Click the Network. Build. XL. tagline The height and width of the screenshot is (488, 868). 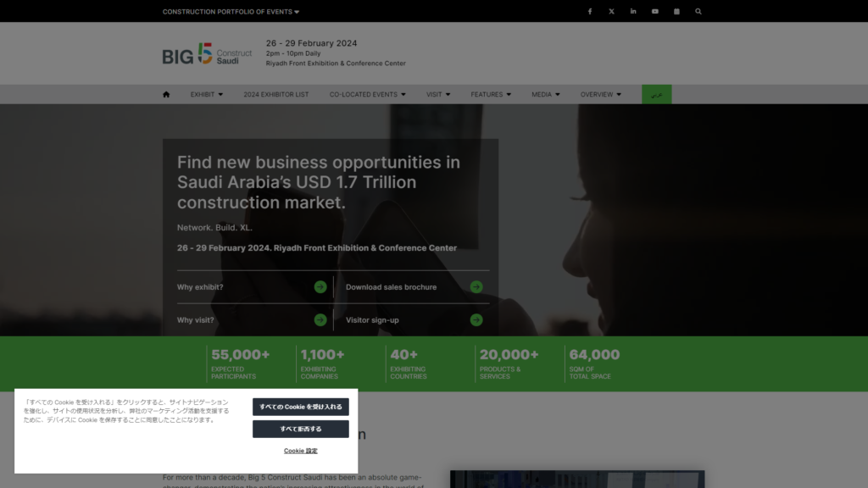pos(214,227)
